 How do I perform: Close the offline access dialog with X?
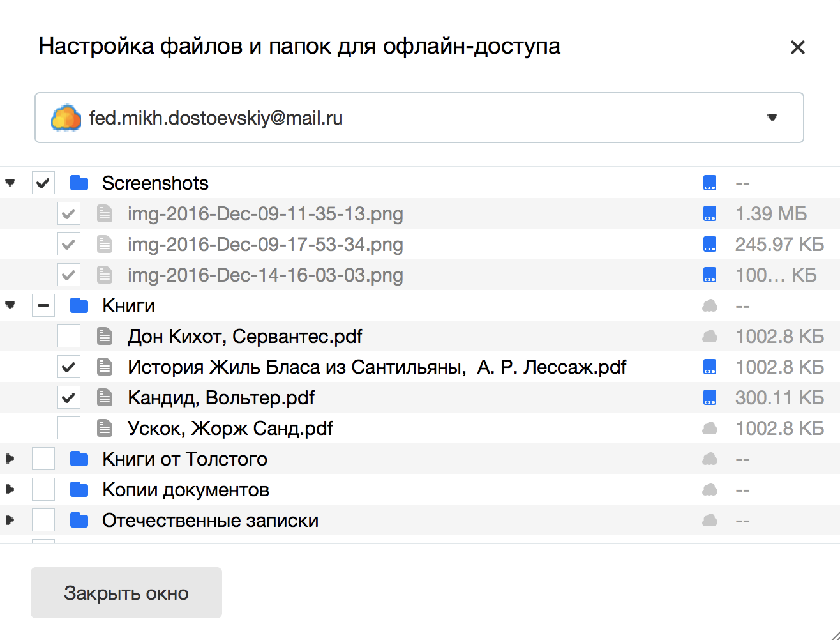[797, 47]
